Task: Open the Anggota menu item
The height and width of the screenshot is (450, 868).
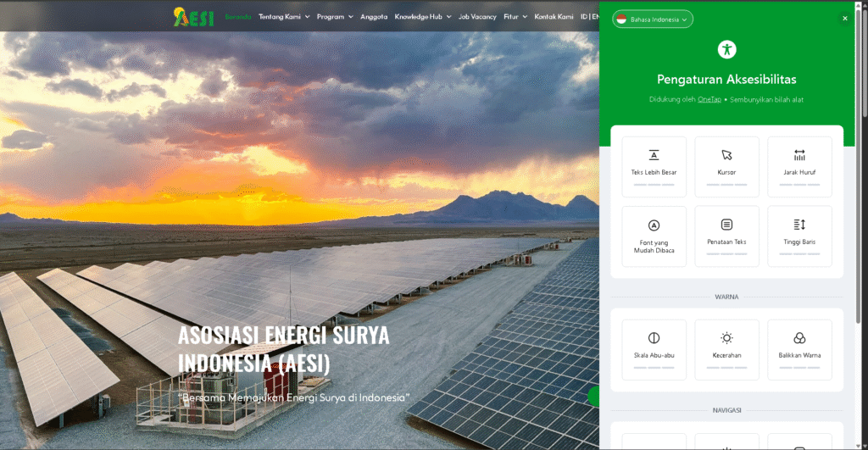Action: tap(374, 17)
